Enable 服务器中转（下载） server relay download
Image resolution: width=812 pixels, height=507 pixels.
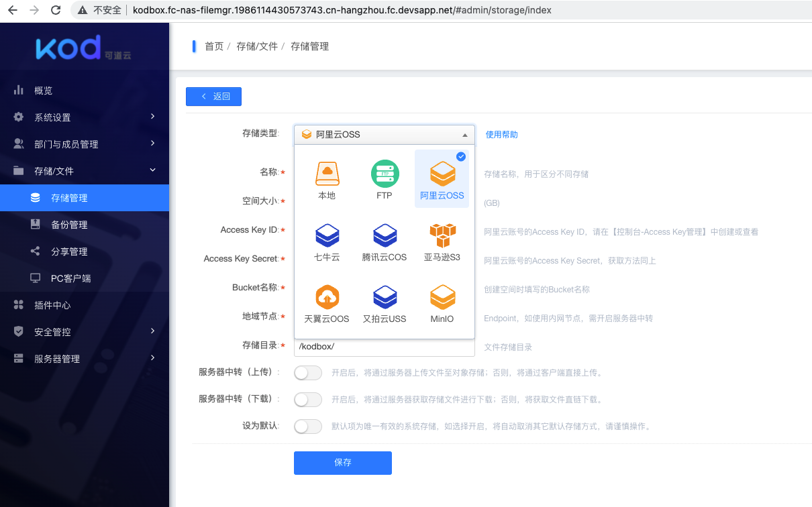(307, 400)
